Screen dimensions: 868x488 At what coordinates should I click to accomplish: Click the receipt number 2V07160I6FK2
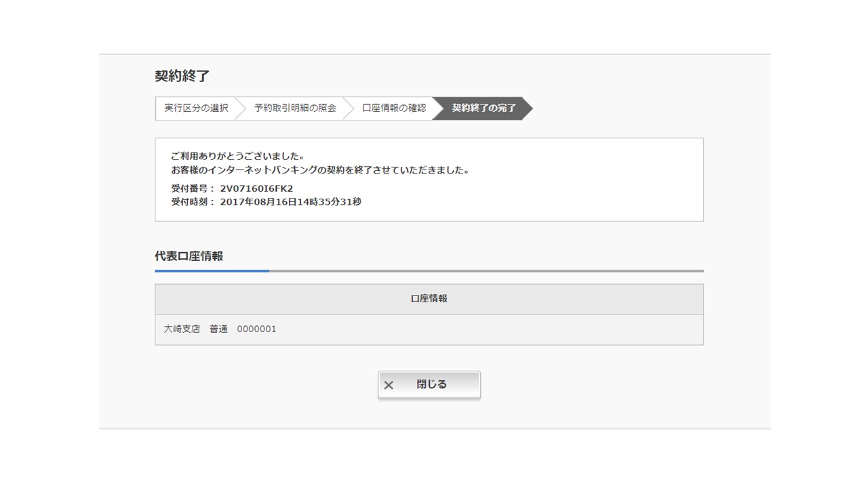point(256,188)
